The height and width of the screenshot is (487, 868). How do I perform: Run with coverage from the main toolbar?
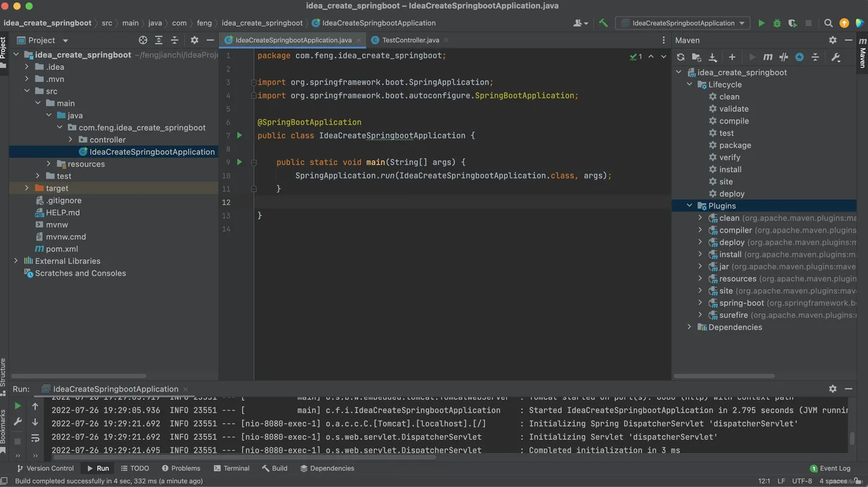pos(792,23)
